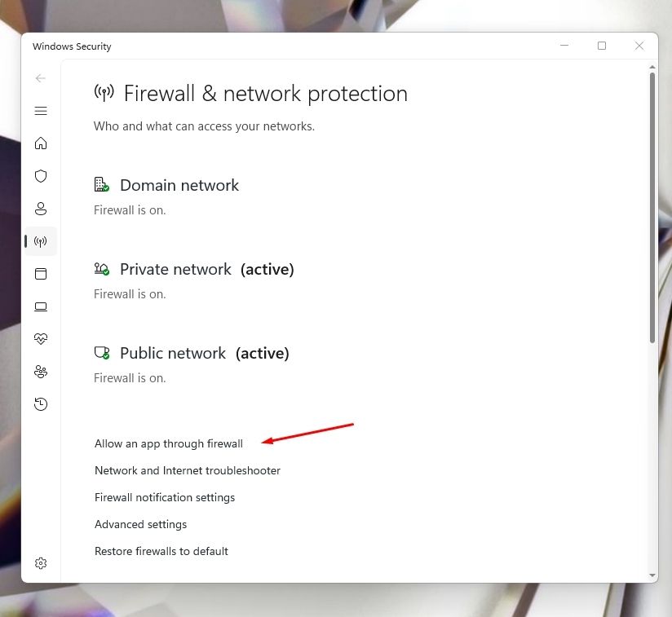Click Restore firewalls to default
The width and height of the screenshot is (672, 617).
pos(161,551)
